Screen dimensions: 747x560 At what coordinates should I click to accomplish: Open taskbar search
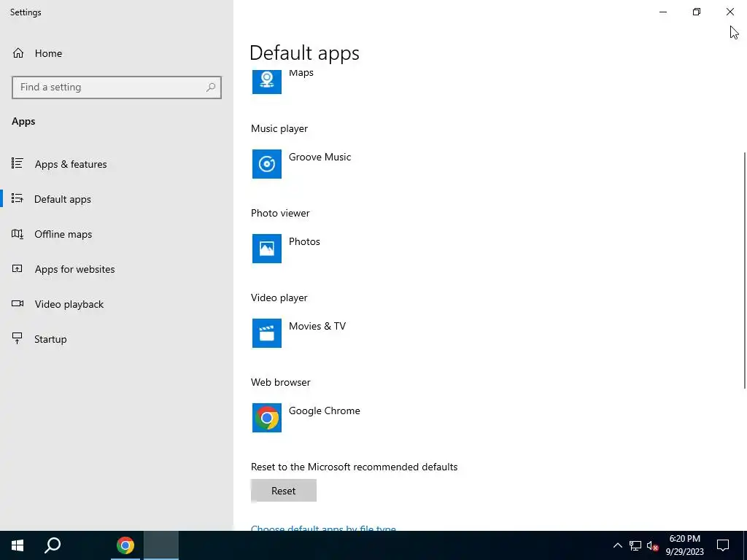tap(53, 545)
